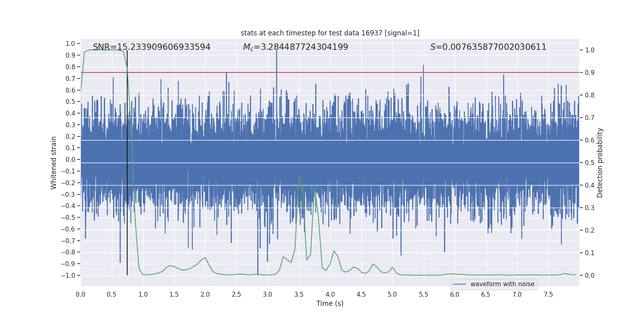Viewport: 644px width, 322px height.
Task: Click the blue line swatch in the legend
Action: coord(459,284)
